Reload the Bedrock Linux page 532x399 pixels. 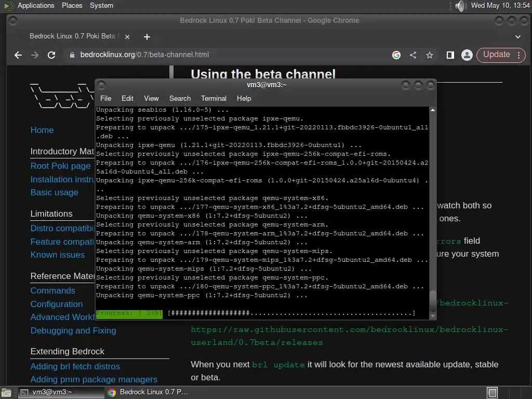(51, 55)
